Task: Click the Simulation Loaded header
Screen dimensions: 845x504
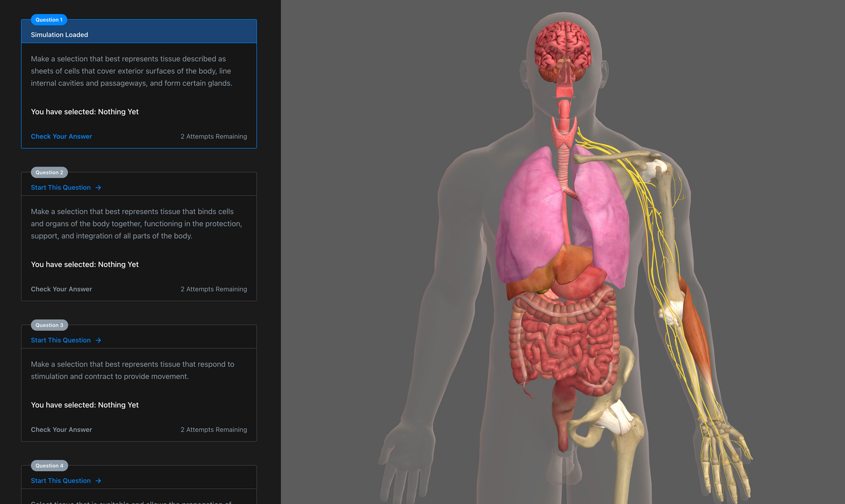Action: click(x=59, y=34)
